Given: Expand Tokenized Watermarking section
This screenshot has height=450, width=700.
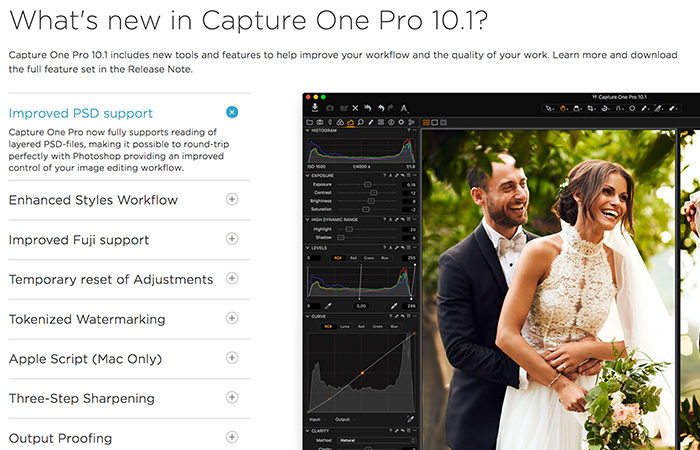Looking at the screenshot, I should click(x=232, y=318).
